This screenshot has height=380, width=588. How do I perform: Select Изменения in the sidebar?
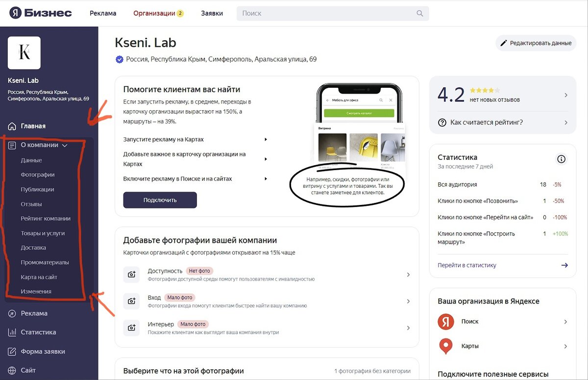tap(36, 291)
